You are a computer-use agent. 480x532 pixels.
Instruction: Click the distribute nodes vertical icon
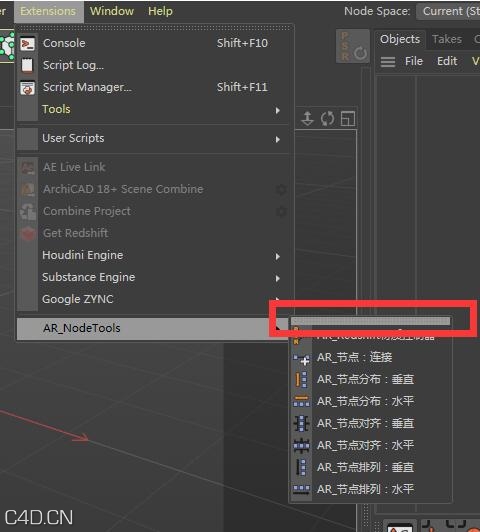(301, 380)
